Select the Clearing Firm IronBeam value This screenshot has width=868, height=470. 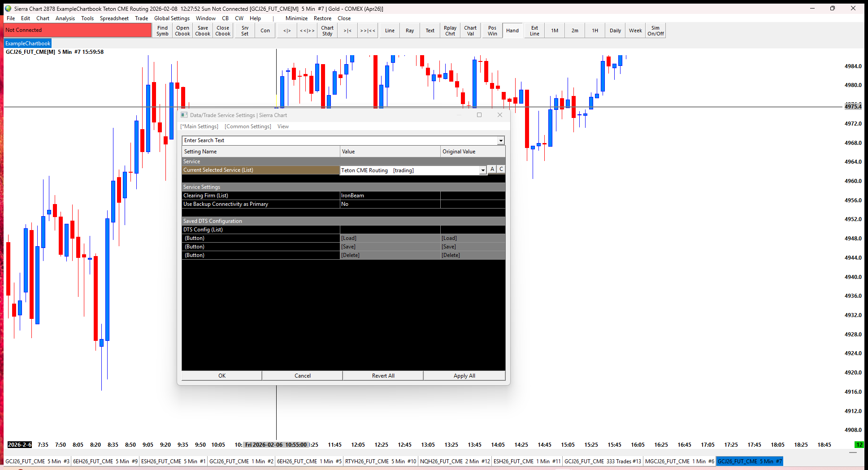390,196
